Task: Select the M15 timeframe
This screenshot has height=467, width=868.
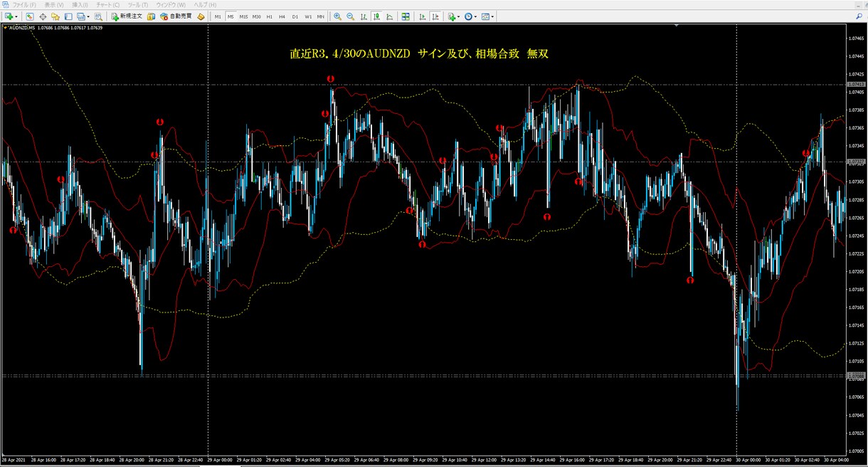Action: (x=243, y=16)
